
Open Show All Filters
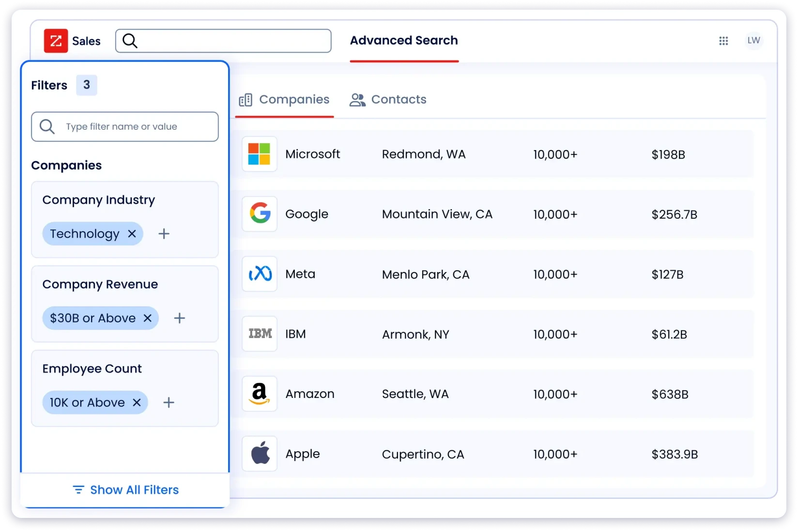(125, 490)
